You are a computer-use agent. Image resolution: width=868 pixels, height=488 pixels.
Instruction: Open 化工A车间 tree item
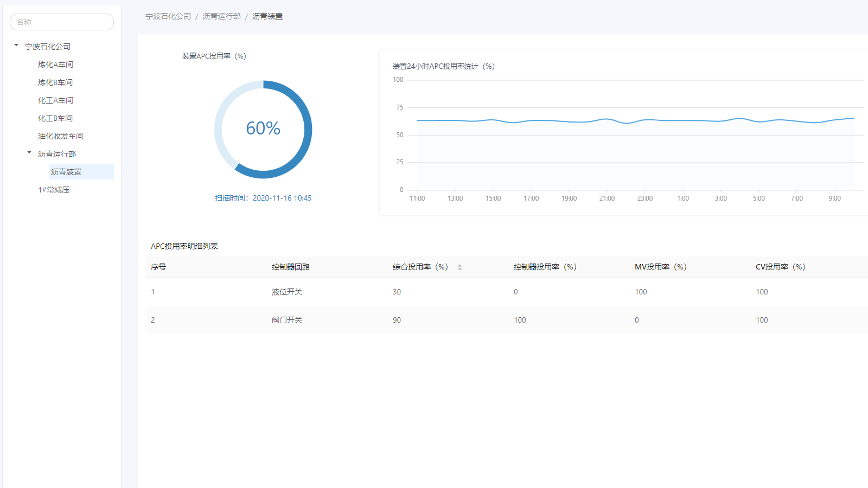tap(55, 100)
